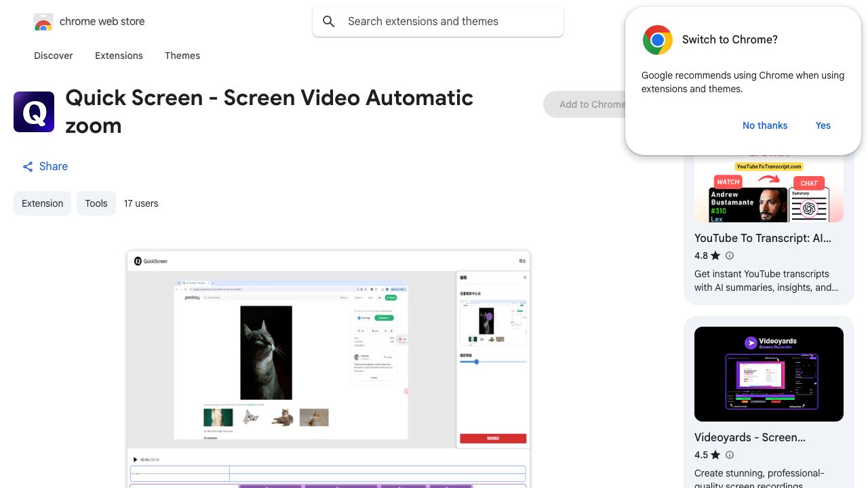Click the chrome web store title text
The image size is (868, 488).
pos(102,22)
